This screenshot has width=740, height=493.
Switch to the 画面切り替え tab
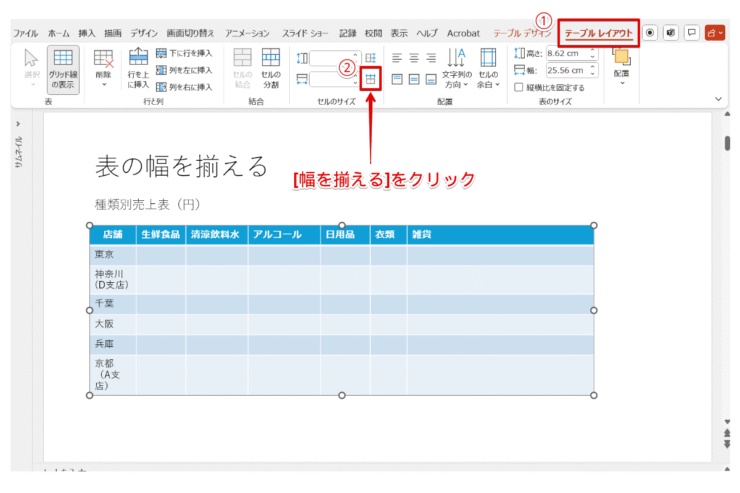pos(190,33)
